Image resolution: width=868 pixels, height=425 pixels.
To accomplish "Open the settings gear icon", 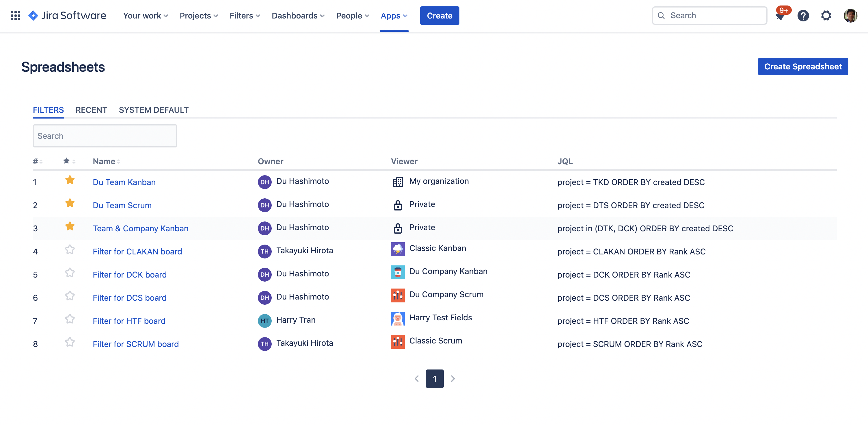I will point(826,16).
